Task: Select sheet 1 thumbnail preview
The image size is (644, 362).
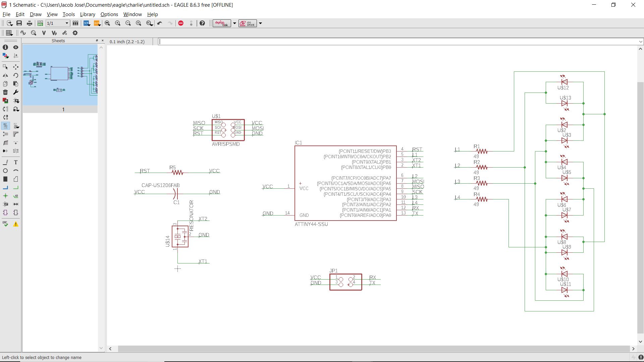Action: (x=60, y=75)
